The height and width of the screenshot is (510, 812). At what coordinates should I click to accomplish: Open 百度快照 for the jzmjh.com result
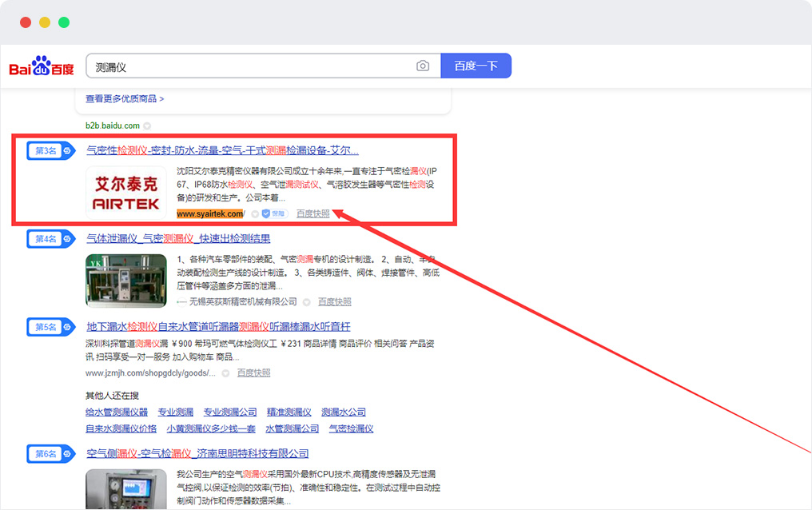(x=254, y=373)
